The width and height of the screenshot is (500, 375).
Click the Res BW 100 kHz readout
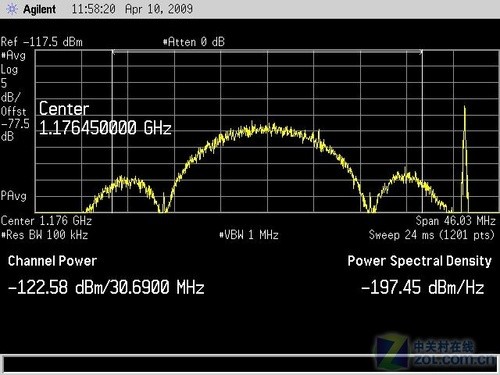(x=45, y=235)
